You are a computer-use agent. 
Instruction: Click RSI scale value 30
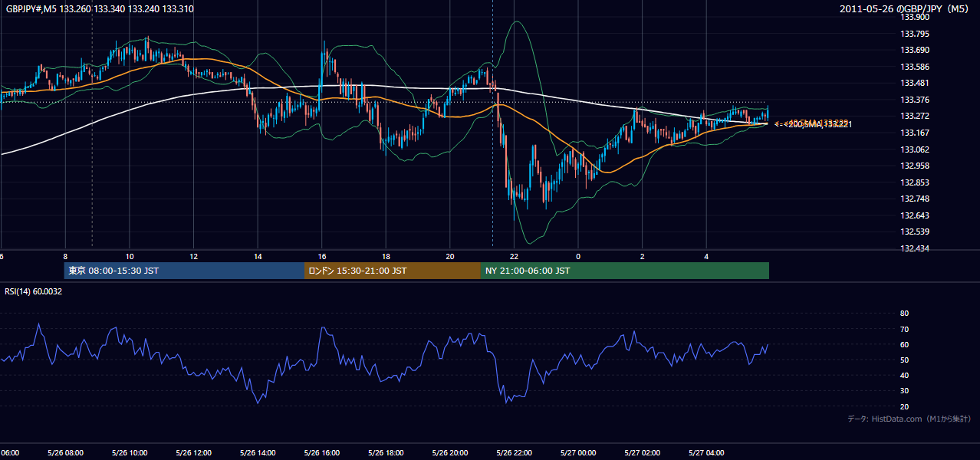click(x=904, y=391)
